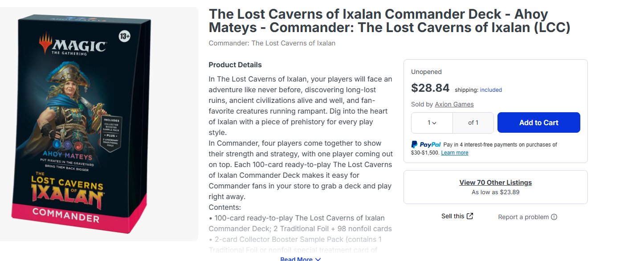Click the $28.84 price
This screenshot has width=644, height=261.
pos(430,88)
